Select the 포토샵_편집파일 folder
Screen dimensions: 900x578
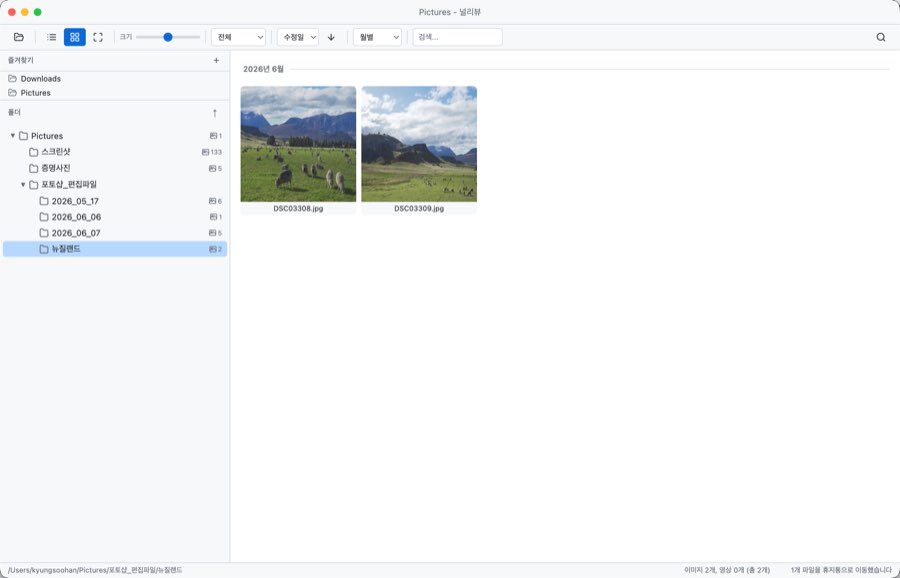[x=115, y=185]
